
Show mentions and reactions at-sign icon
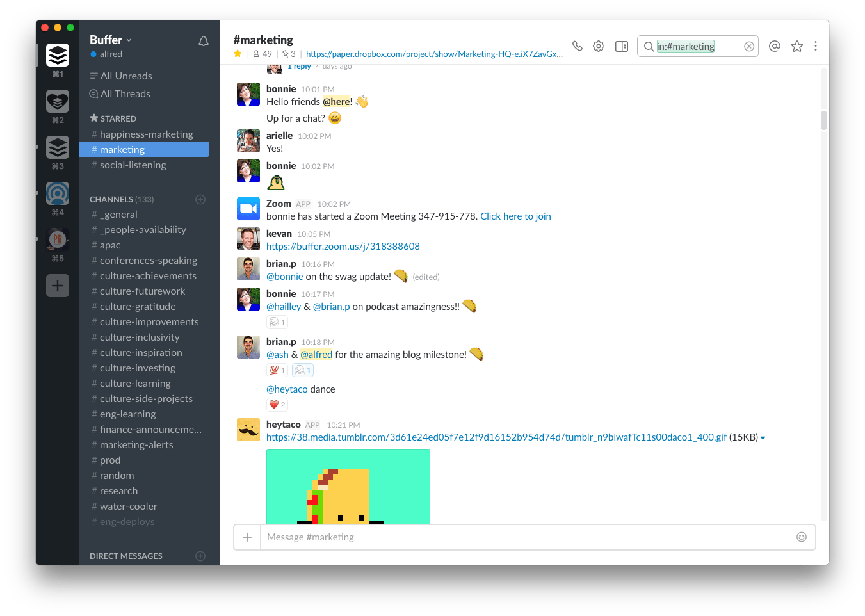(775, 46)
